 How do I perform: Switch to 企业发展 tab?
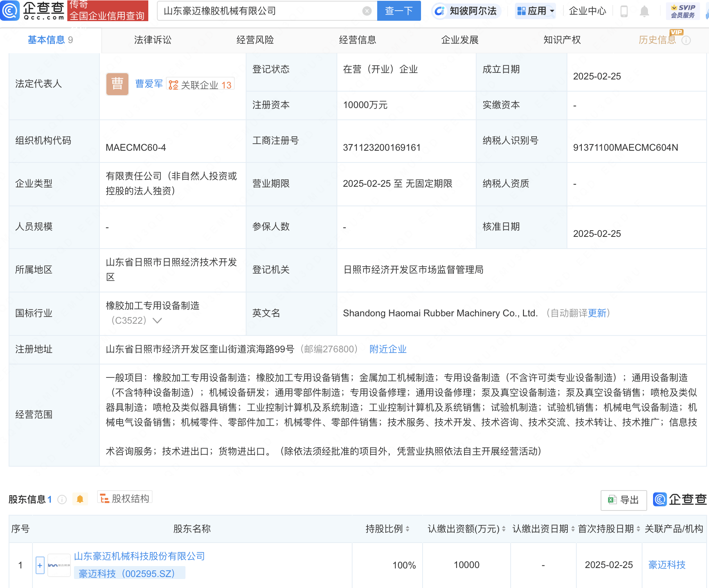(x=460, y=40)
